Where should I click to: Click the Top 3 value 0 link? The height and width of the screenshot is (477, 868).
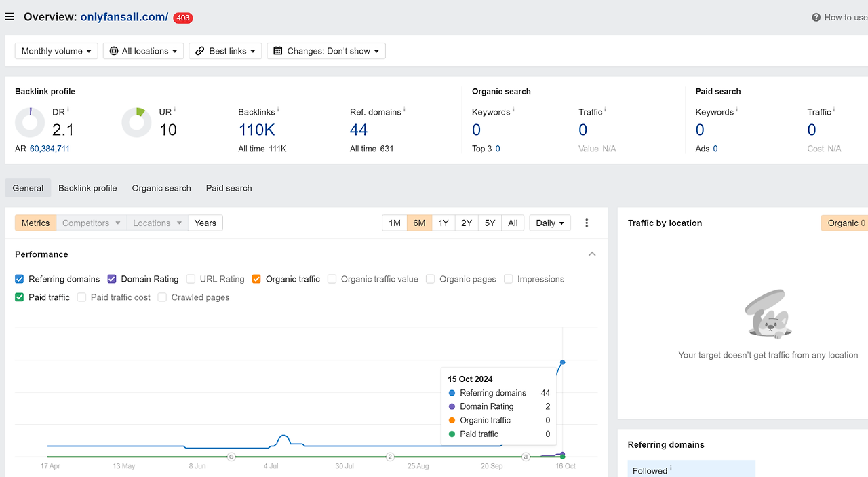point(498,149)
